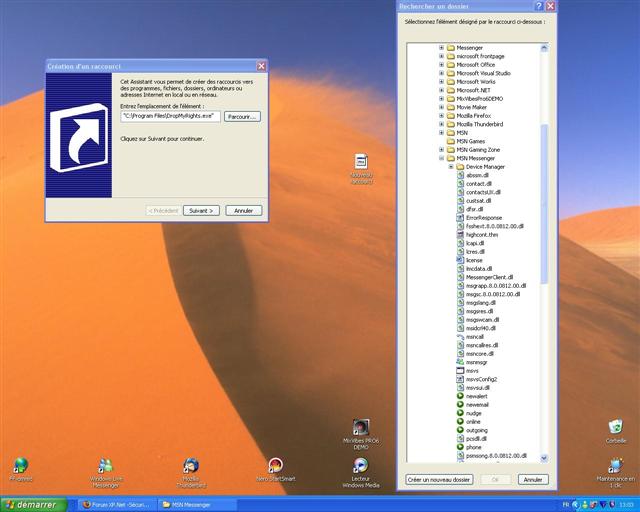Select the MSN Games folder

coord(469,141)
